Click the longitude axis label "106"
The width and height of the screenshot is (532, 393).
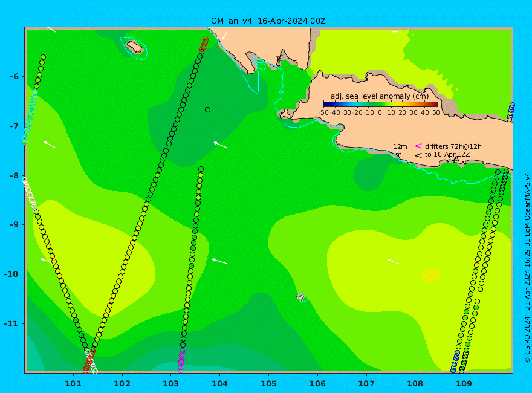click(x=317, y=384)
